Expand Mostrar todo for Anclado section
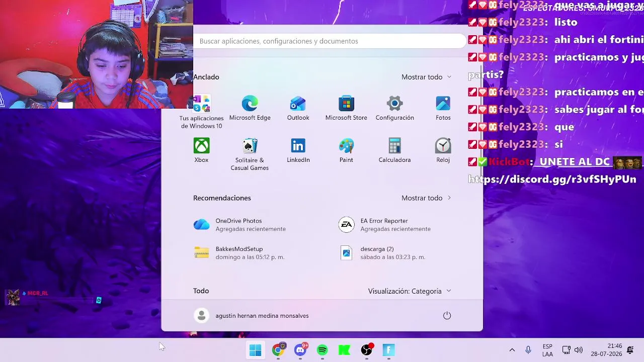 point(426,77)
